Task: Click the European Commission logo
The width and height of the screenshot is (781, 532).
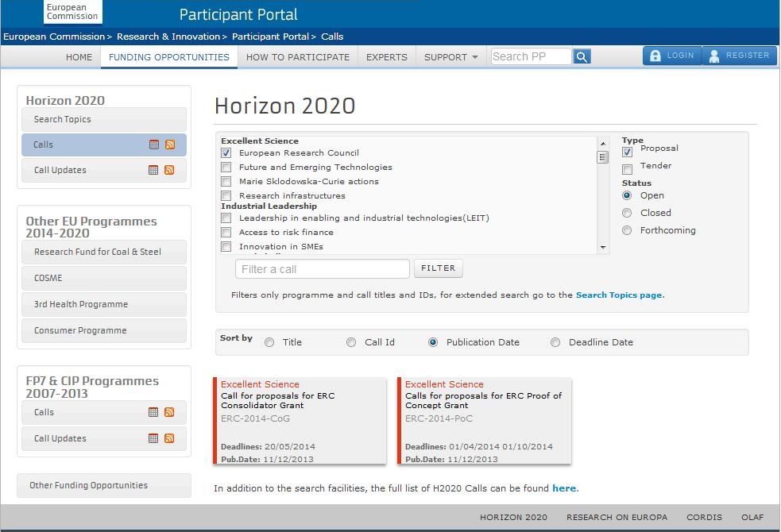Action: tap(73, 12)
